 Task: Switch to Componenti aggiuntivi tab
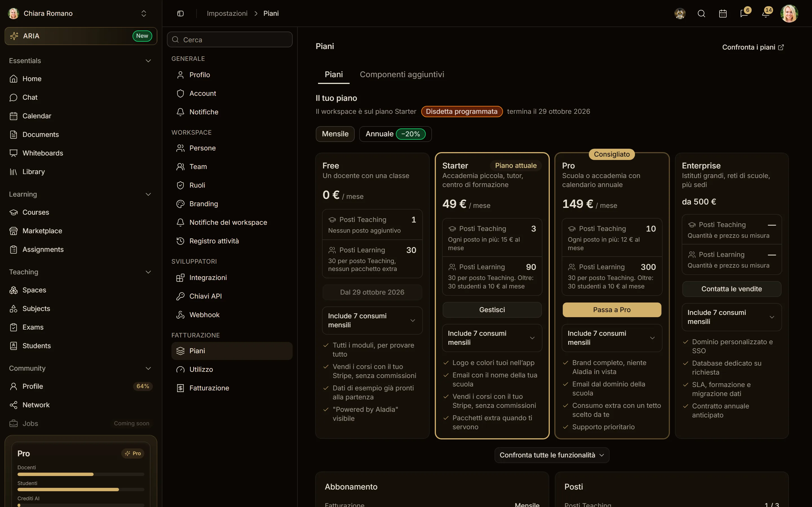pyautogui.click(x=402, y=74)
